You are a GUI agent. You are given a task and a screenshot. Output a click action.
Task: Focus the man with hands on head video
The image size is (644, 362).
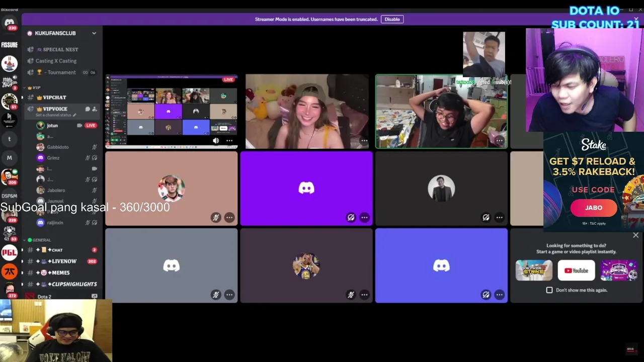[441, 111]
